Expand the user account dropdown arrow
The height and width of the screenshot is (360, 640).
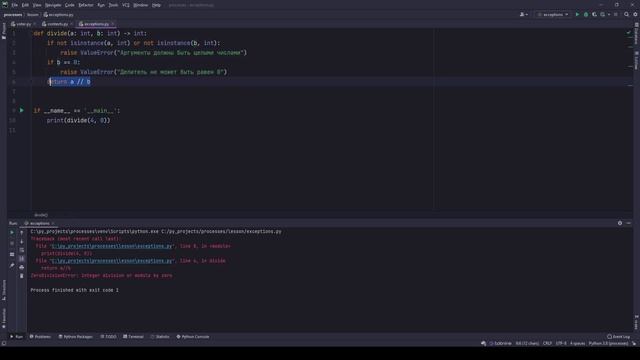click(x=527, y=15)
